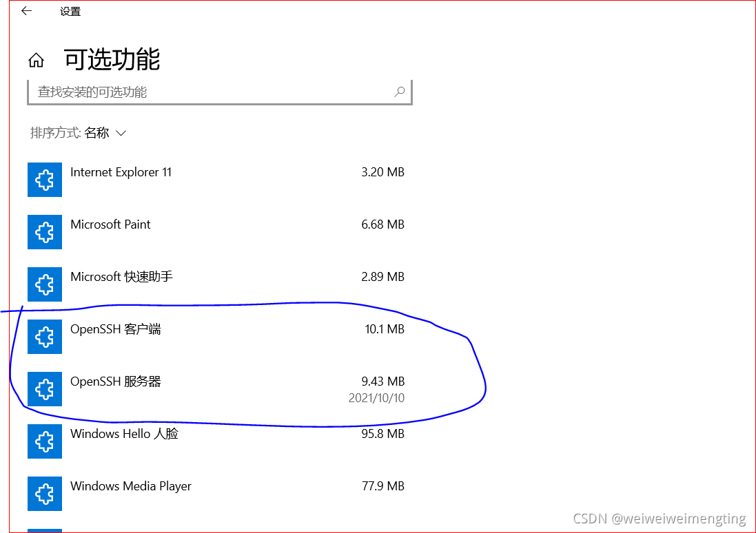756x533 pixels.
Task: Click the Microsoft Paint feature icon
Action: tap(45, 232)
